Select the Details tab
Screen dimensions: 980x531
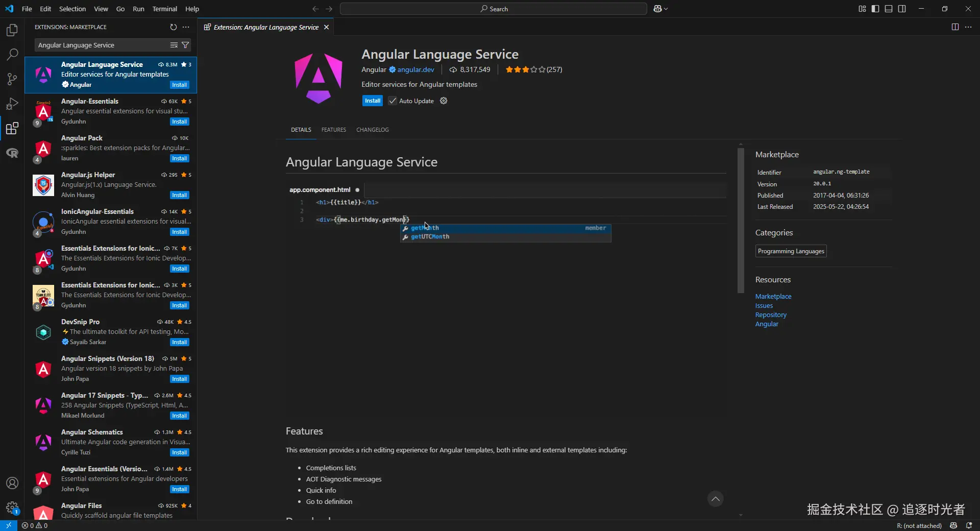click(x=301, y=130)
